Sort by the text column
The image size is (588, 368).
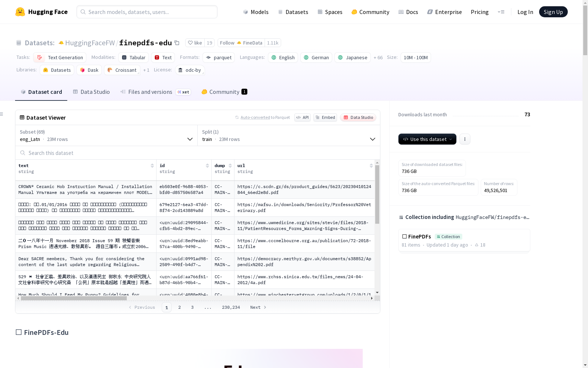click(x=152, y=166)
